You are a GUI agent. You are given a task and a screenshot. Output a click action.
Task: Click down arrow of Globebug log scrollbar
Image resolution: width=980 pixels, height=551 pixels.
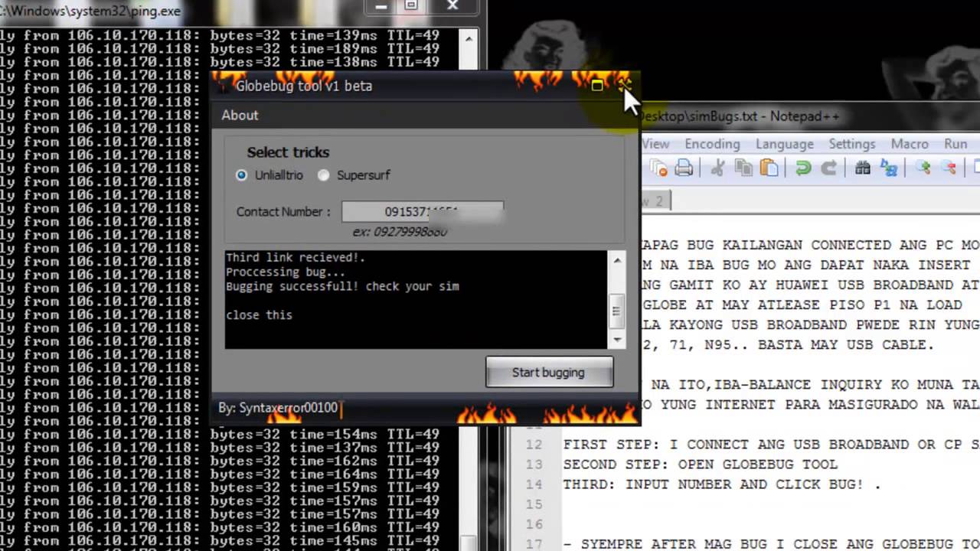coord(616,340)
